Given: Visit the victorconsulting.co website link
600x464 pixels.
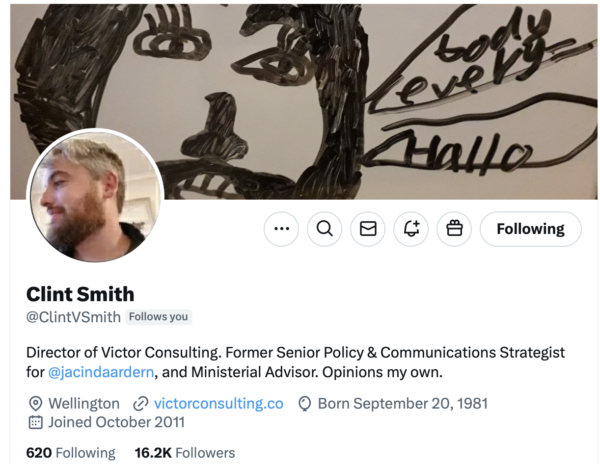Looking at the screenshot, I should pos(219,403).
